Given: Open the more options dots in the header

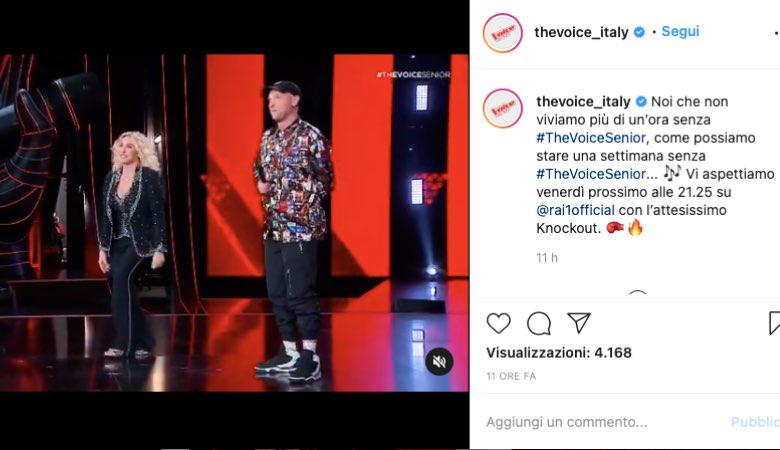Looking at the screenshot, I should tap(777, 33).
